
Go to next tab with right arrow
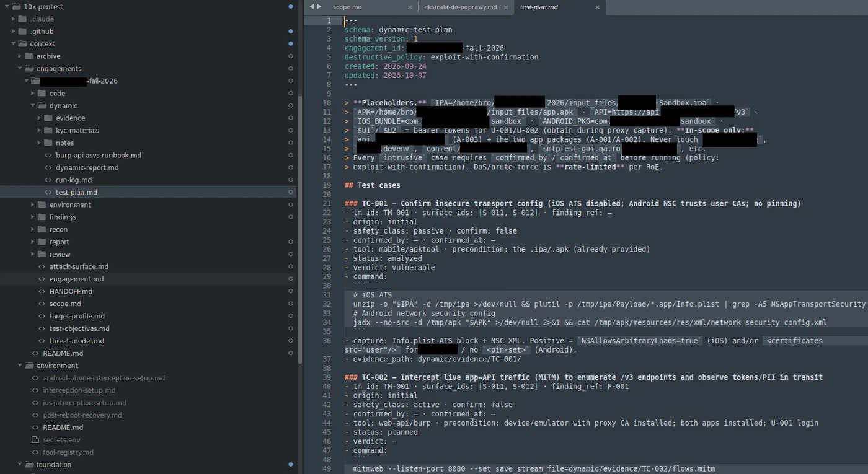tap(319, 7)
